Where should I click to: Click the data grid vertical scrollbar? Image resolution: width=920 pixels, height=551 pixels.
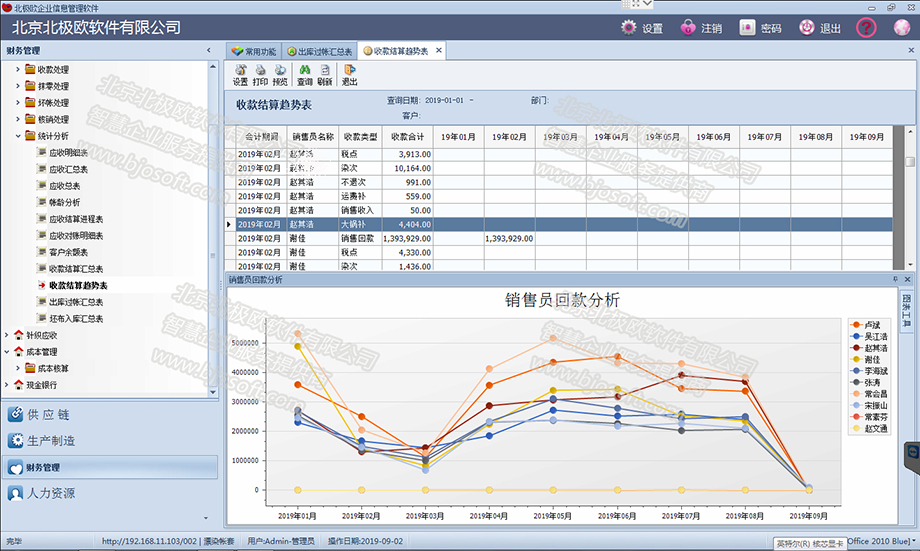pos(909,197)
